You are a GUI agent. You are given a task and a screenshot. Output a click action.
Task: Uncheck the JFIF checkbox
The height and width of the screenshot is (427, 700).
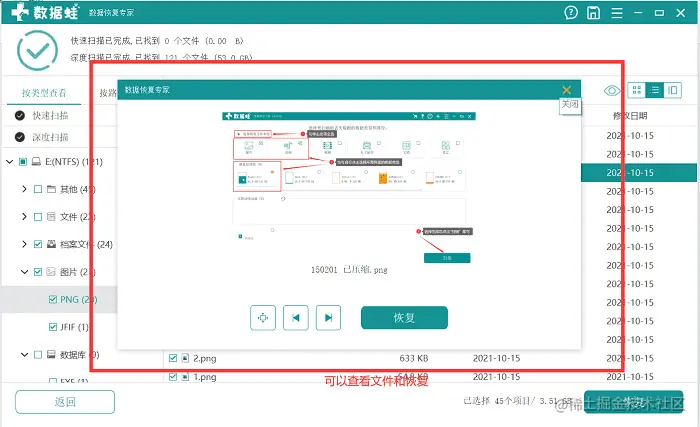click(x=53, y=327)
